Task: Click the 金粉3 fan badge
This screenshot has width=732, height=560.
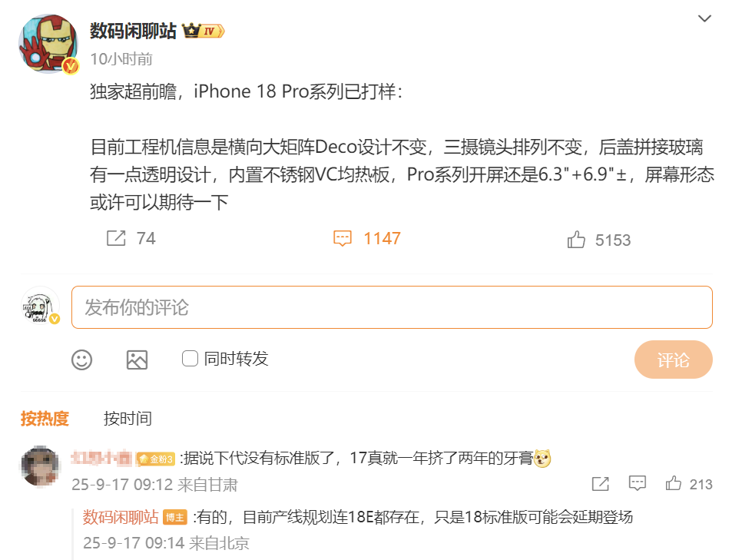Action: click(x=156, y=459)
